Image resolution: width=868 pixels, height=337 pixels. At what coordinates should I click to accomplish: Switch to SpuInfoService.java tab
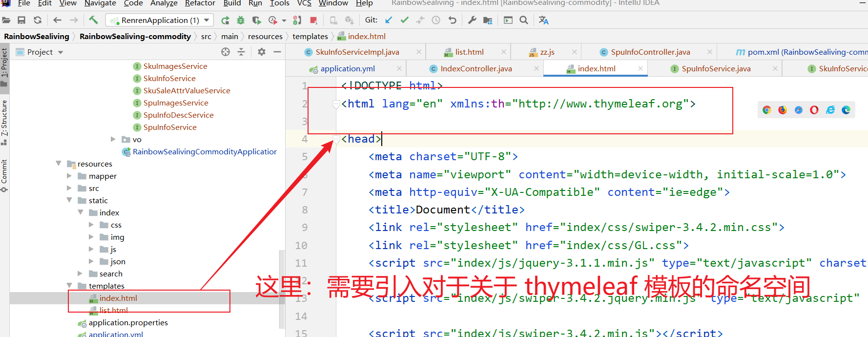pos(716,68)
